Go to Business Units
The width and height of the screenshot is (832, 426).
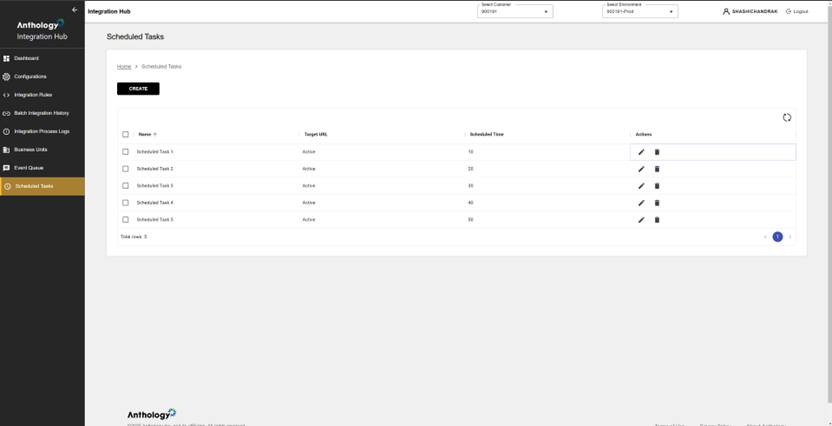(x=42, y=150)
